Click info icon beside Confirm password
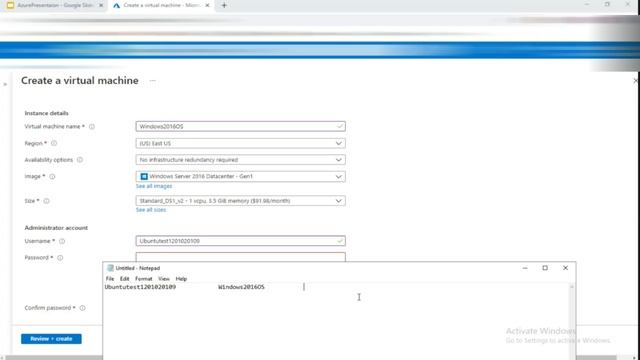640x360 pixels. (82, 308)
